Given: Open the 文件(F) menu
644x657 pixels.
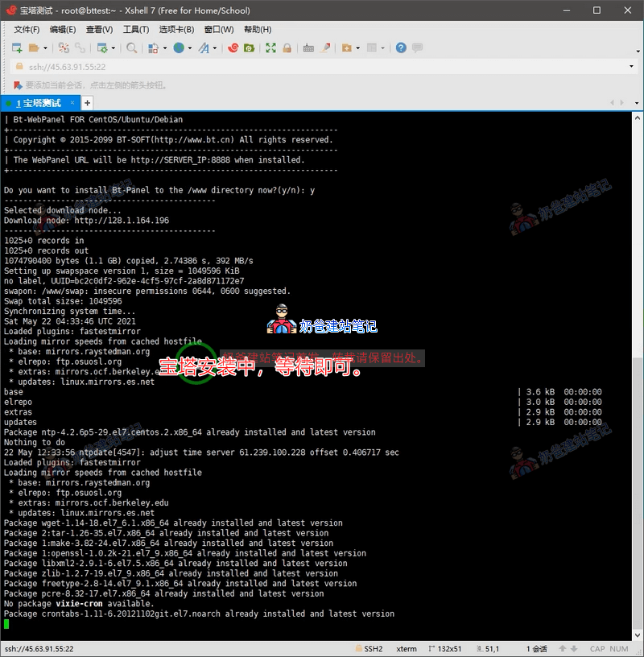Looking at the screenshot, I should [27, 30].
